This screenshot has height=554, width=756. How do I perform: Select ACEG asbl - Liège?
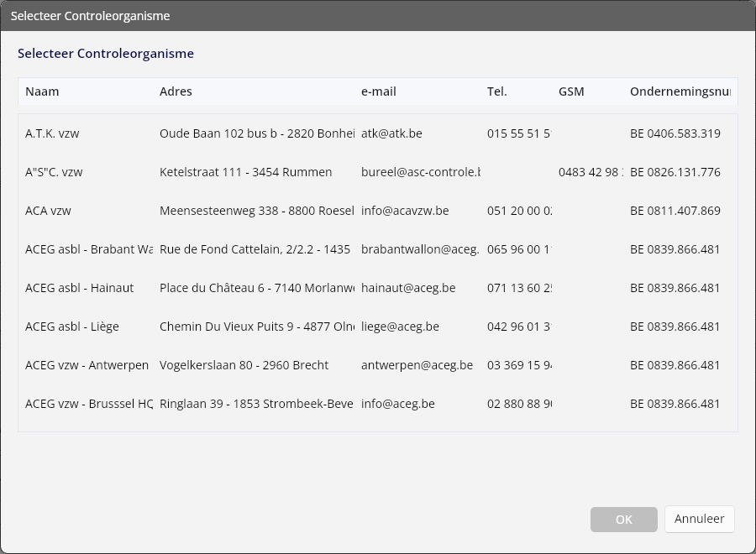[x=377, y=327]
